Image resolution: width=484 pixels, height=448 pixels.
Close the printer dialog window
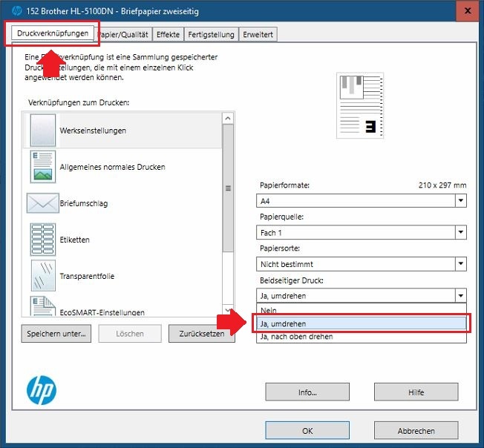[468, 11]
